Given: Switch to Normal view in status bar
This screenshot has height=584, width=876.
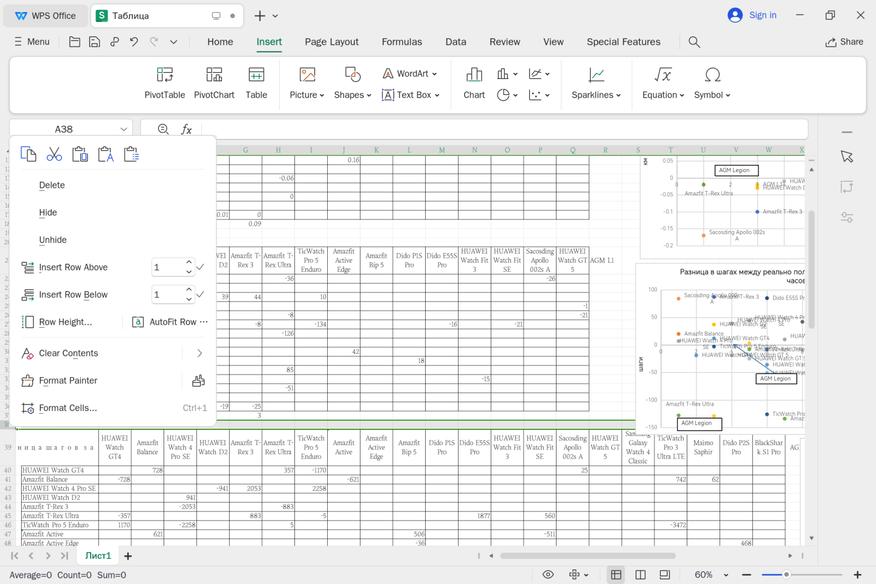Looking at the screenshot, I should [x=616, y=575].
